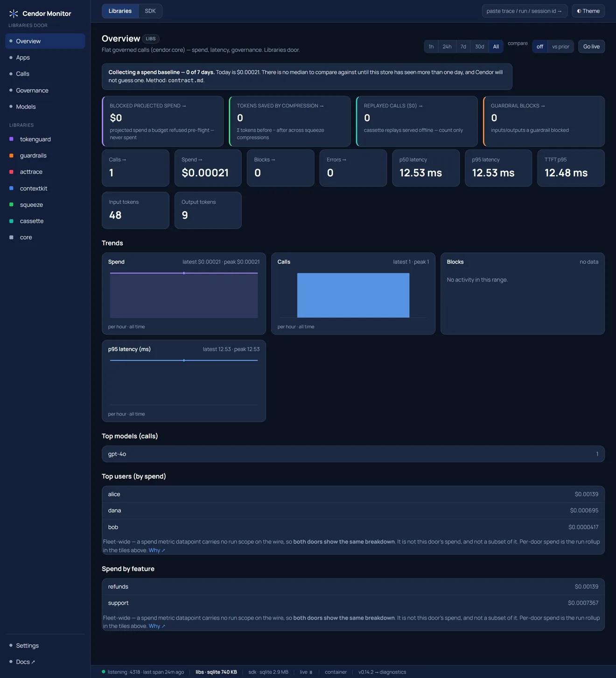
Task: Select the 30d time range
Action: coord(480,46)
